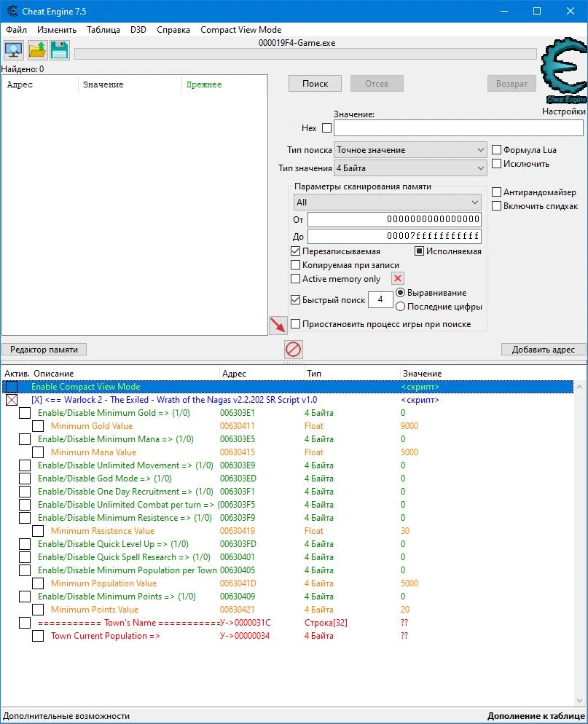
Task: Select the Minimum Points Value 20 cell
Action: (405, 610)
